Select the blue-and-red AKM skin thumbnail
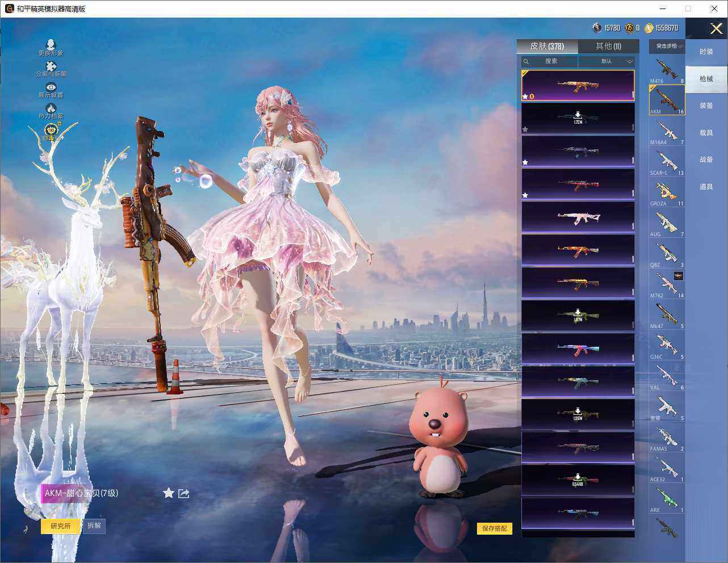 (x=578, y=348)
